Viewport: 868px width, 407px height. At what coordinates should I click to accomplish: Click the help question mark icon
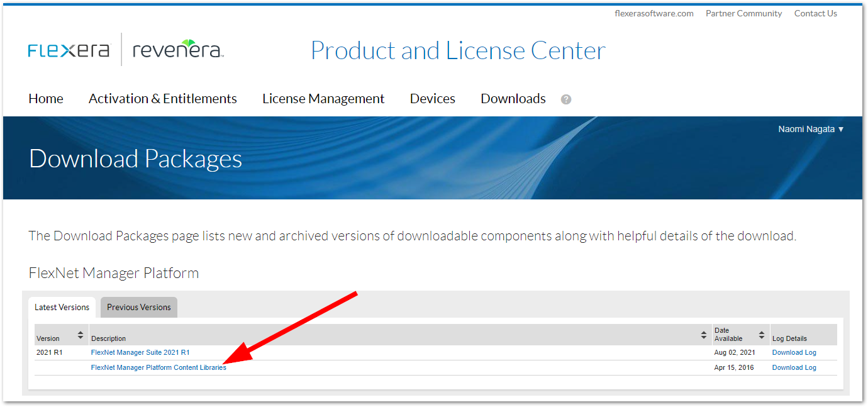pyautogui.click(x=566, y=99)
